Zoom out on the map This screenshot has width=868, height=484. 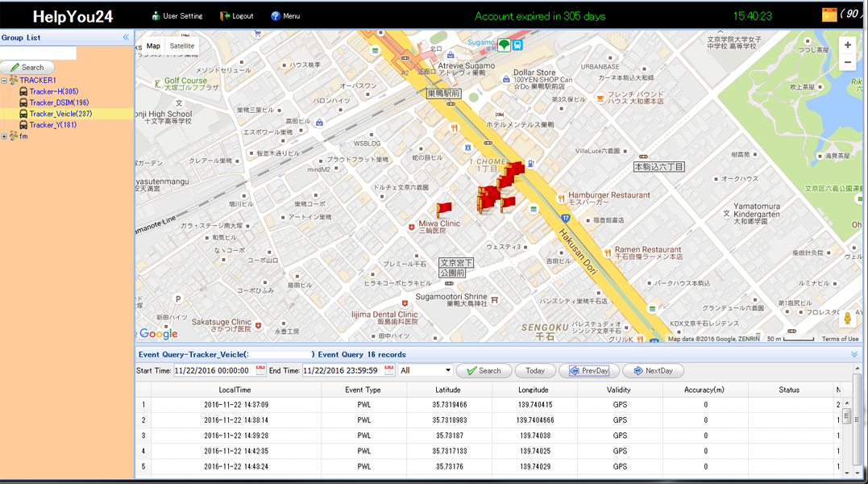(847, 63)
